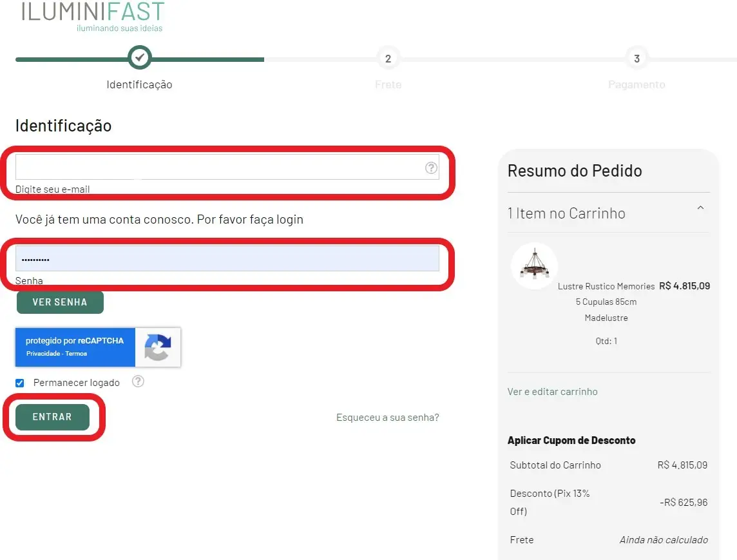Click the checkmark icon on step Identificação
737x560 pixels.
coord(139,58)
